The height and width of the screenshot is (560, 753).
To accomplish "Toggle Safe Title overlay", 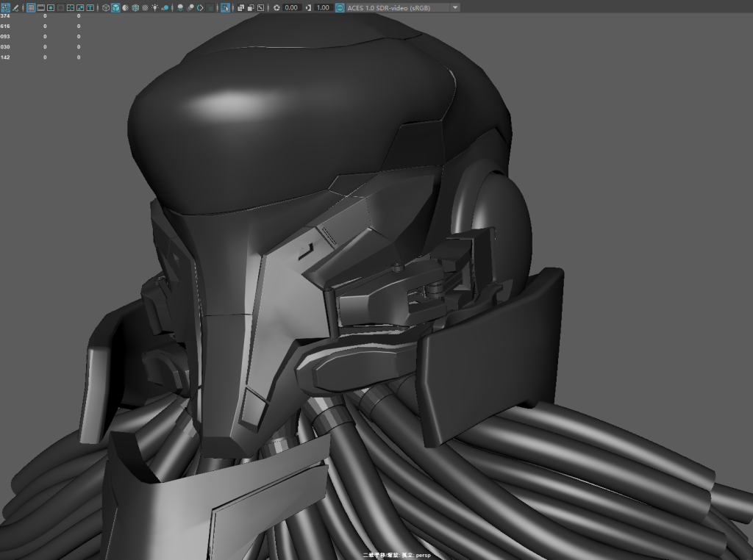I will pos(90,7).
